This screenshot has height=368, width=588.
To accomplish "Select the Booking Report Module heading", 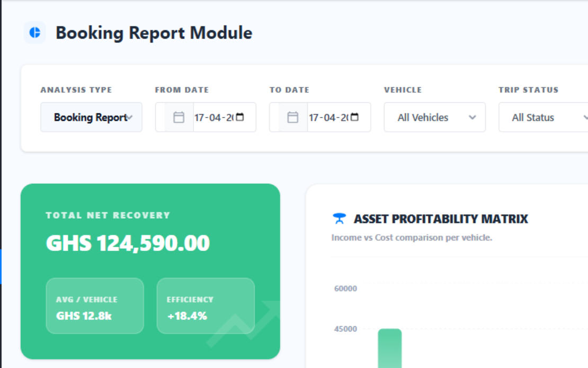I will click(154, 33).
